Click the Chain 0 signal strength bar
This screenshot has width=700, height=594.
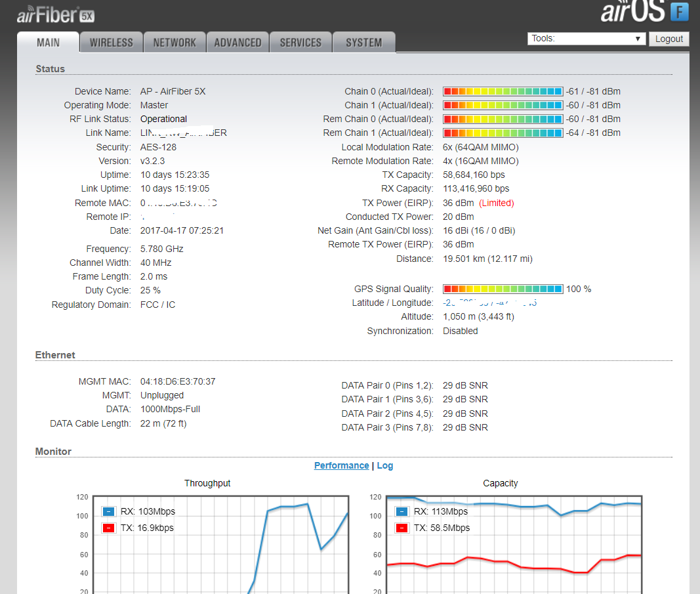click(x=503, y=91)
